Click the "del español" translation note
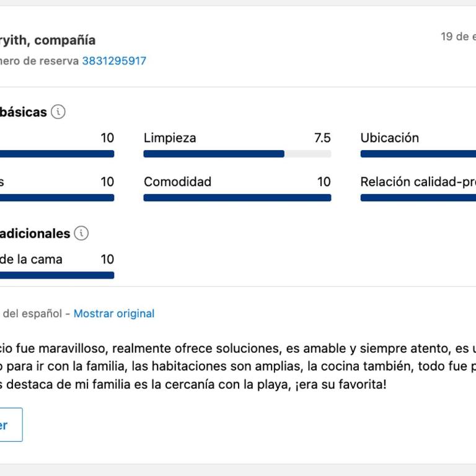 pyautogui.click(x=32, y=314)
